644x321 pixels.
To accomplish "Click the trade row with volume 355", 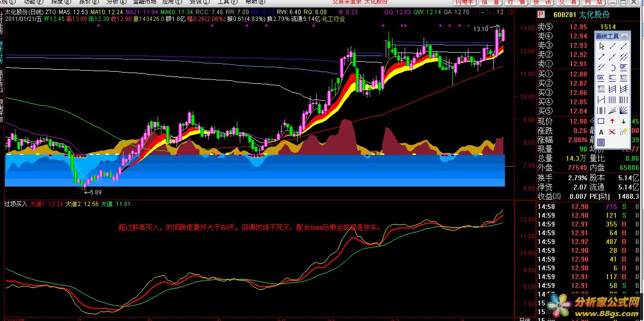I will [589, 225].
